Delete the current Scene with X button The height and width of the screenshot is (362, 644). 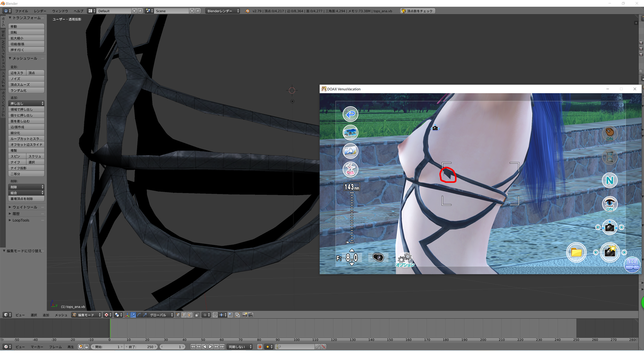click(198, 11)
